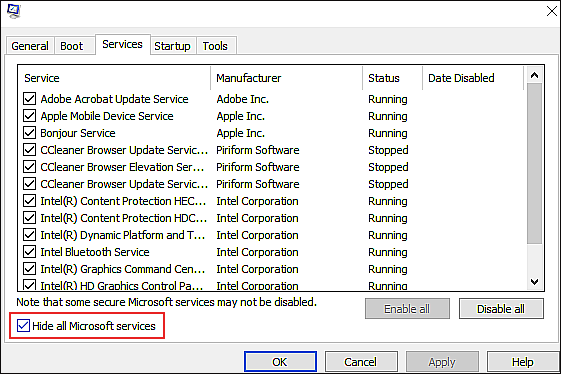Click Adobe Inc. manufacturer cell
The image size is (561, 374).
tap(243, 99)
